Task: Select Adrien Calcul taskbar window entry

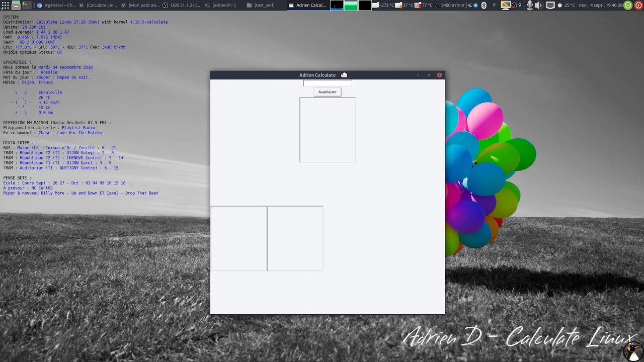Action: pos(308,5)
